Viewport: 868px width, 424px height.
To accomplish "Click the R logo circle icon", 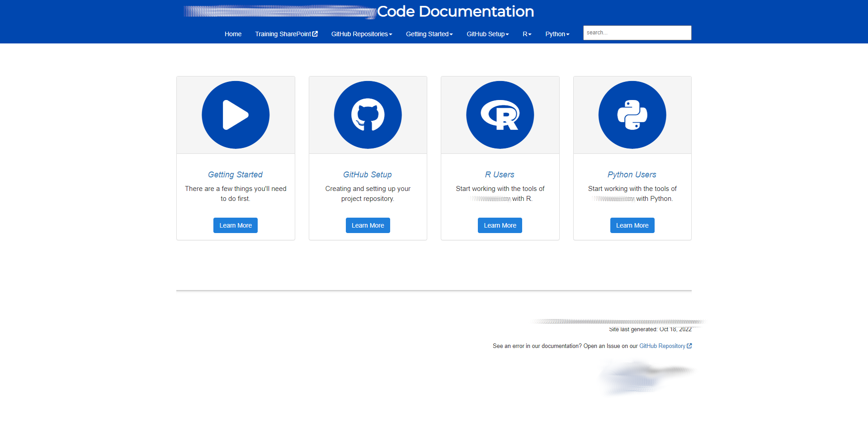I will point(500,115).
